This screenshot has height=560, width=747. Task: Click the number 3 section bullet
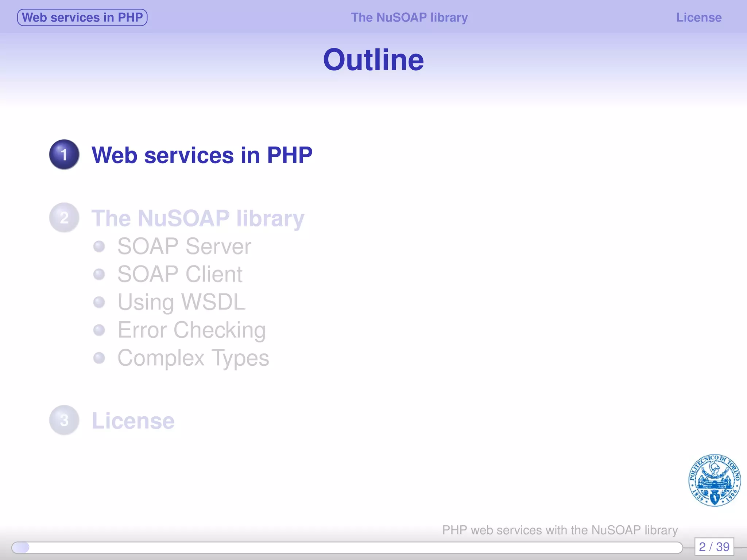[x=64, y=420]
